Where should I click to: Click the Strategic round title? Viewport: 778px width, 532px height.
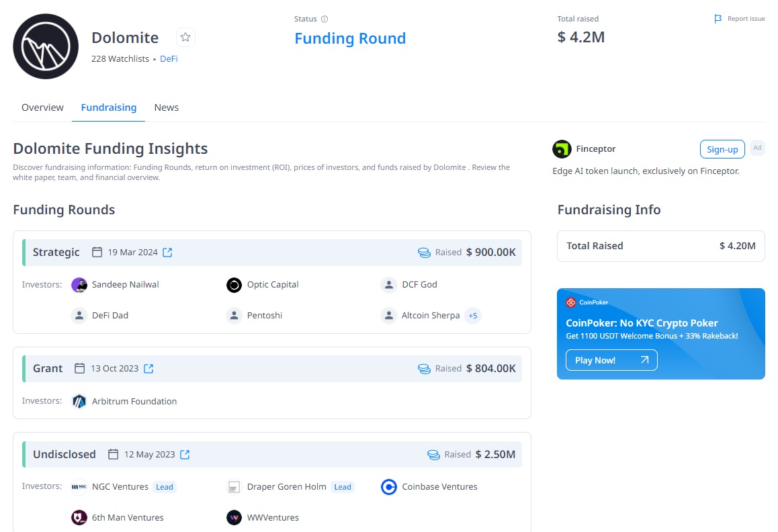coord(56,252)
